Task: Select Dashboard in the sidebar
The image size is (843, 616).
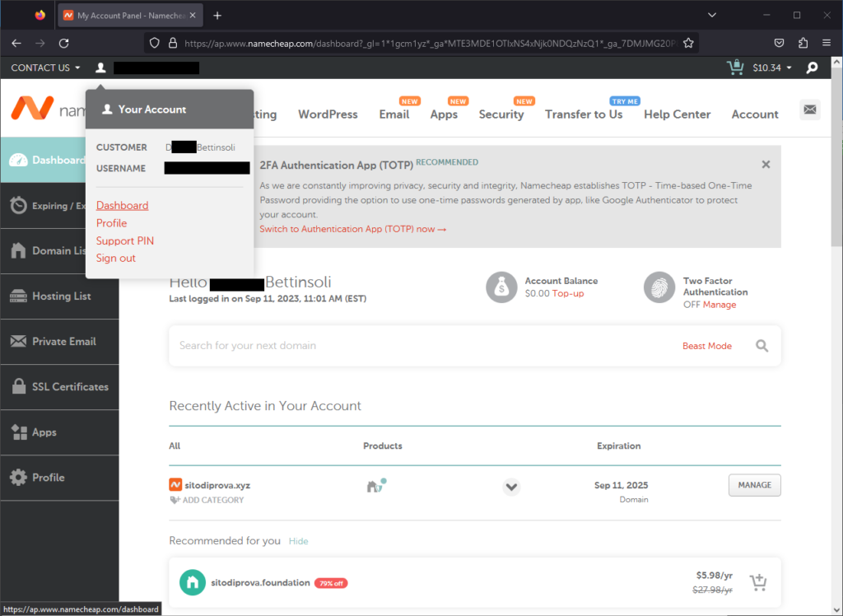Action: pyautogui.click(x=43, y=160)
